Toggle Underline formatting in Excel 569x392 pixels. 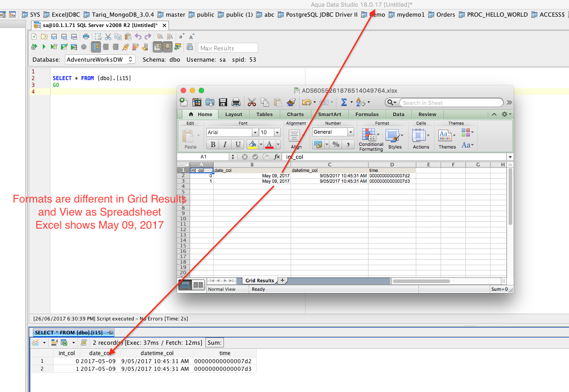pos(238,144)
